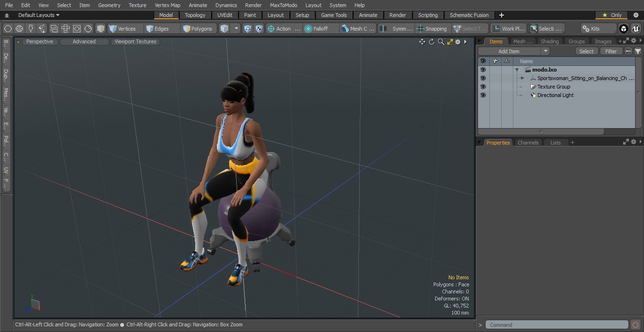Open the Falloff tool menu
The image size is (644, 332).
click(321, 29)
